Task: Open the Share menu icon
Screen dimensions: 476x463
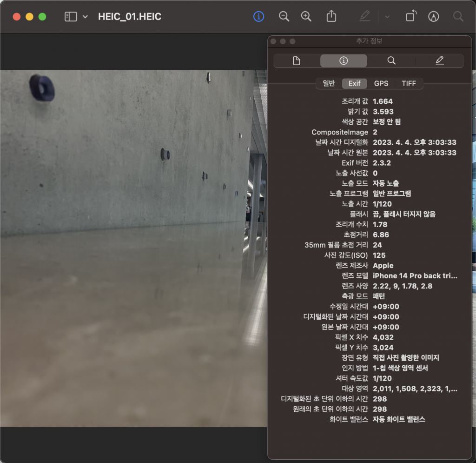Action: click(x=331, y=16)
